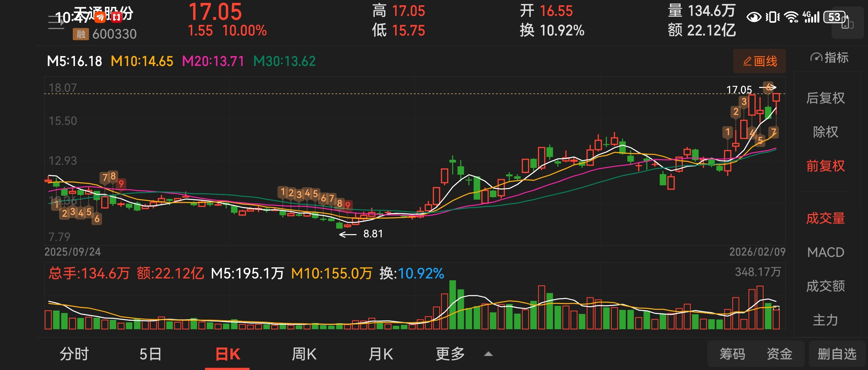Image resolution: width=868 pixels, height=370 pixels.
Task: Select 后复权 price adjustment mode
Action: pyautogui.click(x=825, y=98)
